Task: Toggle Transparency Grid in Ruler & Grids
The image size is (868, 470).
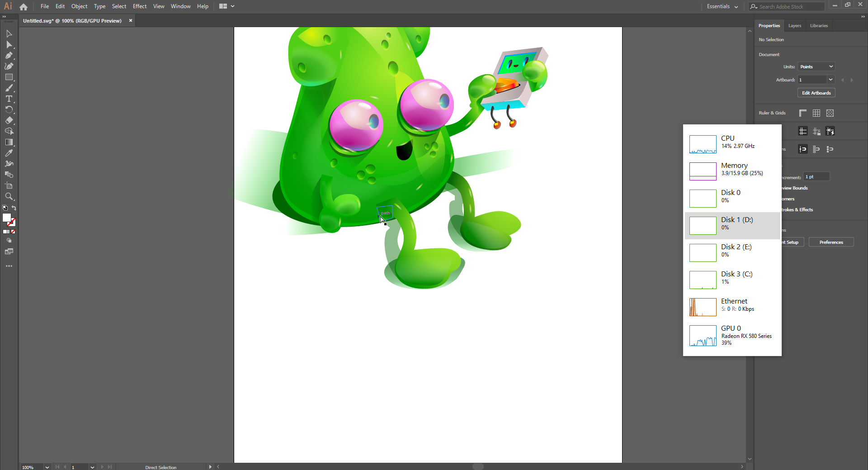Action: (x=830, y=113)
